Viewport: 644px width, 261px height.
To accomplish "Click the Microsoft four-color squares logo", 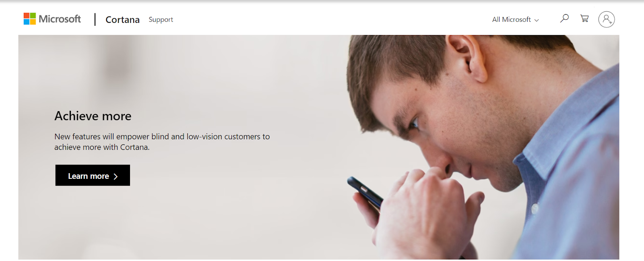I will (30, 19).
